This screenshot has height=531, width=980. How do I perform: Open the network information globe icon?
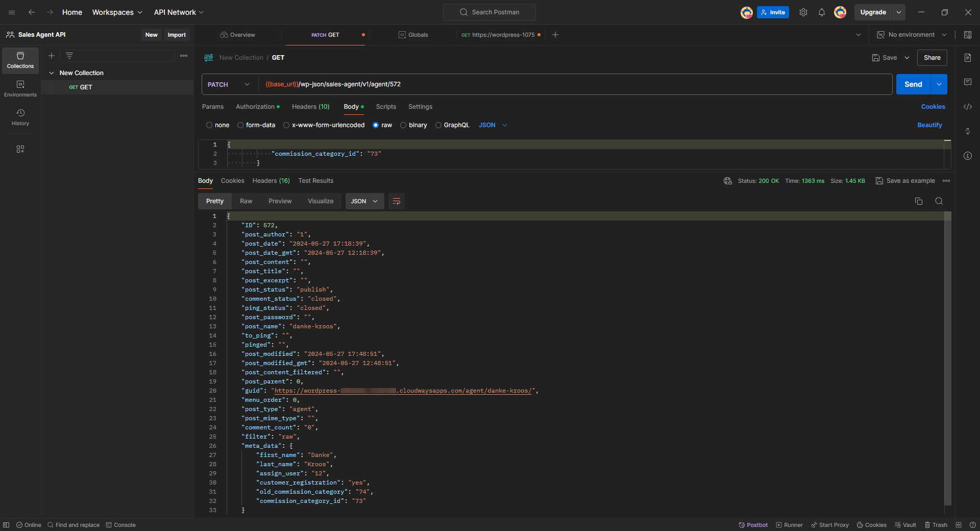tap(728, 181)
